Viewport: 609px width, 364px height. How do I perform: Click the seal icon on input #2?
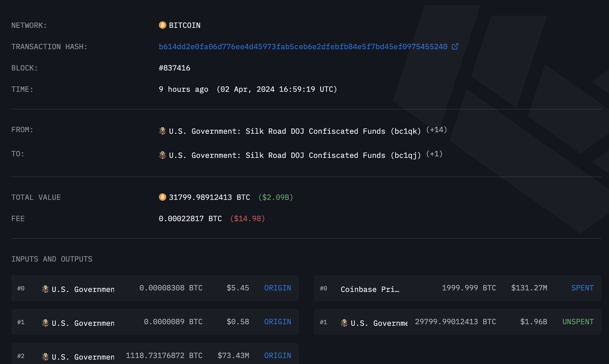[x=45, y=356]
